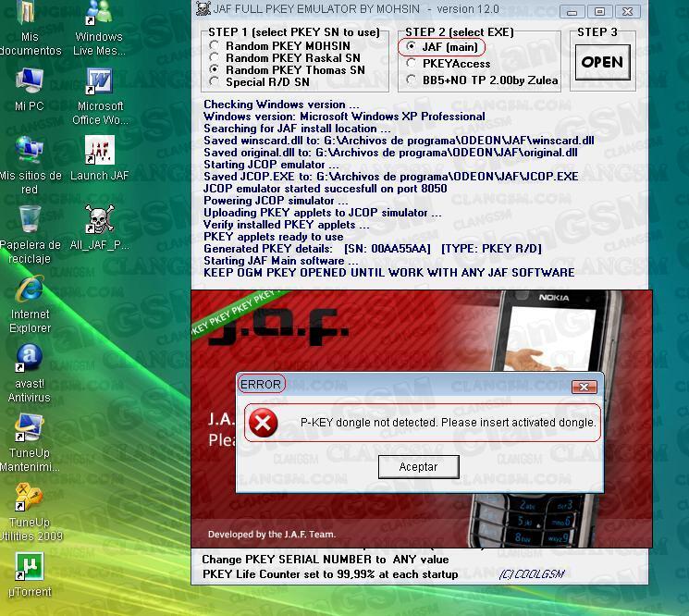Click the (C) COOLGSM credit text
Image resolution: width=689 pixels, height=616 pixels.
pyautogui.click(x=532, y=574)
